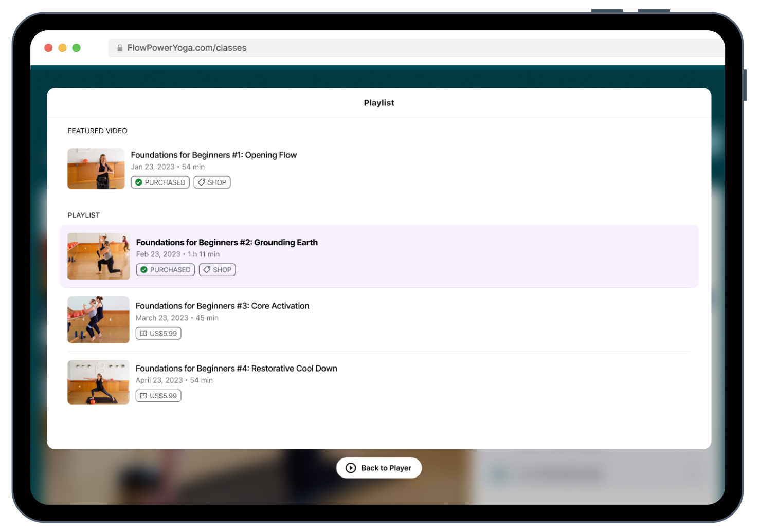
Task: Click the Opening Flow PURCHASED checkmark badge
Action: click(x=160, y=182)
